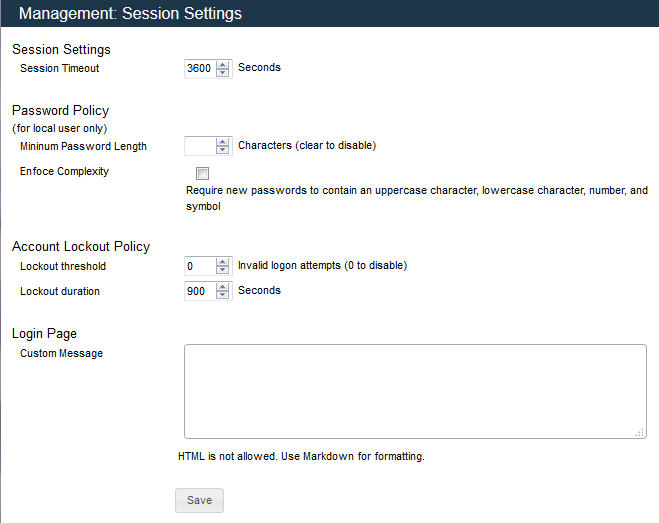The image size is (659, 523).
Task: Decrease Lockout duration with down arrow
Action: click(222, 296)
